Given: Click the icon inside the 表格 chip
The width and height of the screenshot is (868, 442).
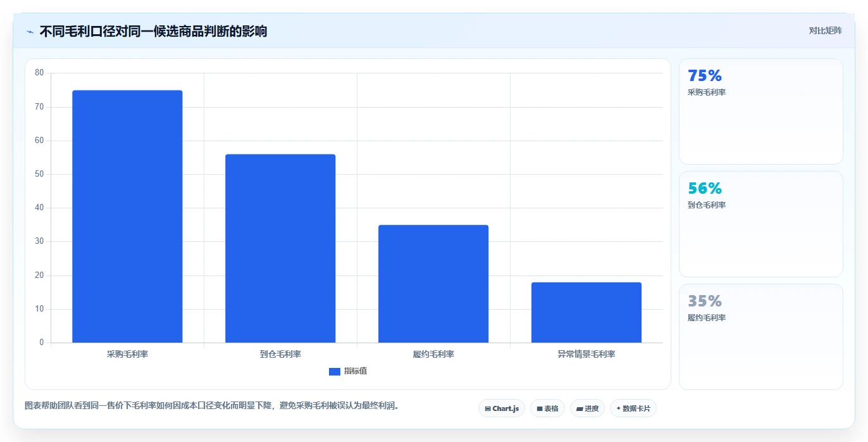Looking at the screenshot, I should [540, 408].
